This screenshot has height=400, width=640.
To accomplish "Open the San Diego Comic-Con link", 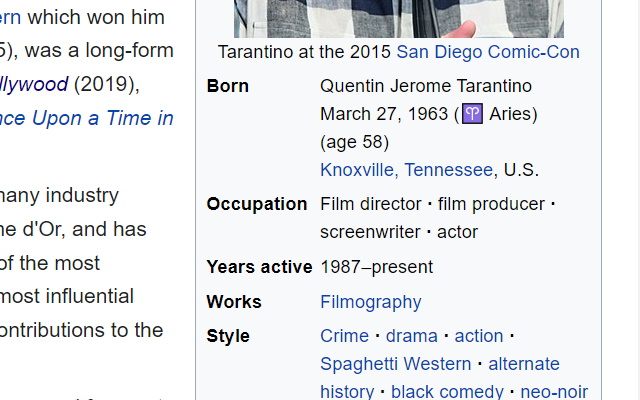I will (488, 52).
